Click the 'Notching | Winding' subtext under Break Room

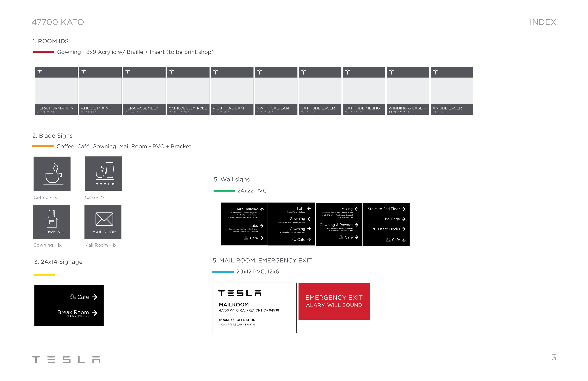[78, 316]
